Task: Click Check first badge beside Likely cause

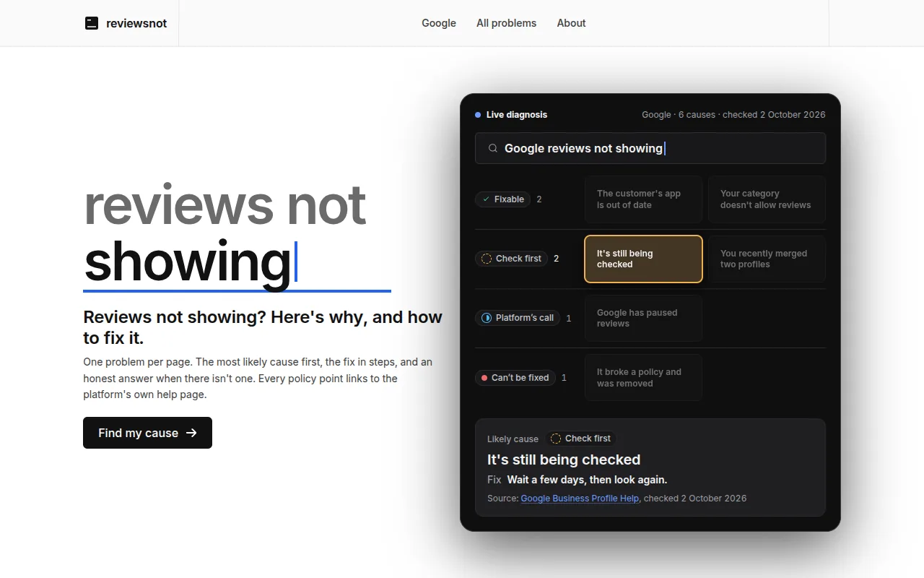Action: (x=581, y=439)
